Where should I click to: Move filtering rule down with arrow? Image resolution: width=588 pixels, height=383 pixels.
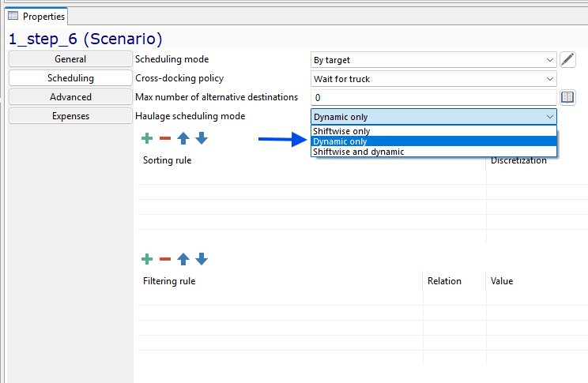pyautogui.click(x=202, y=259)
